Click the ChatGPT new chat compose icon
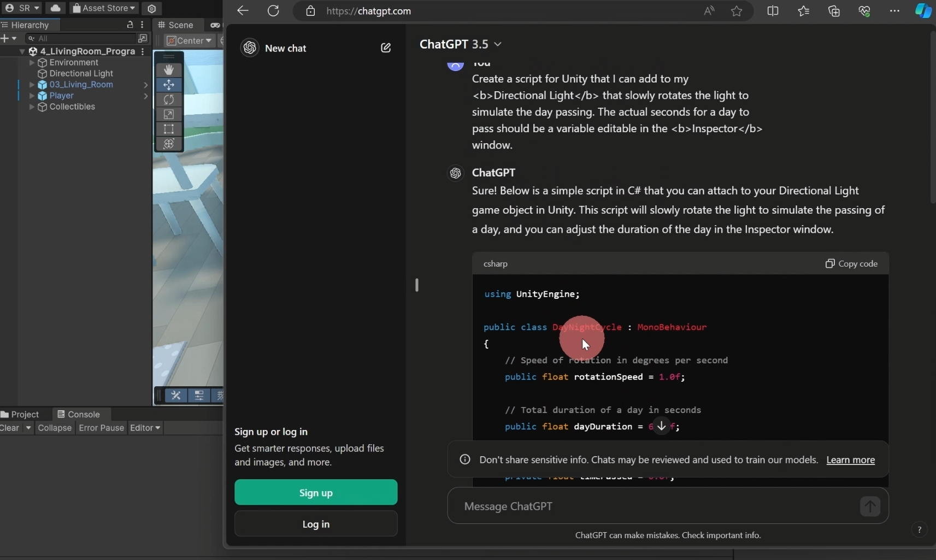Viewport: 936px width, 560px height. (386, 48)
